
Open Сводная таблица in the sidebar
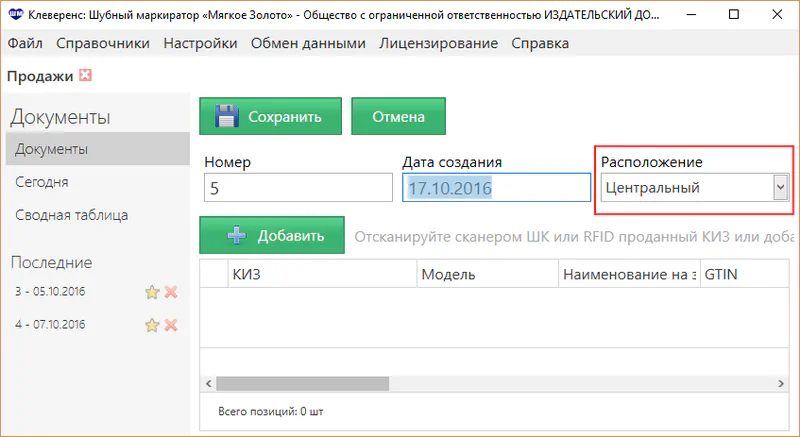point(71,215)
